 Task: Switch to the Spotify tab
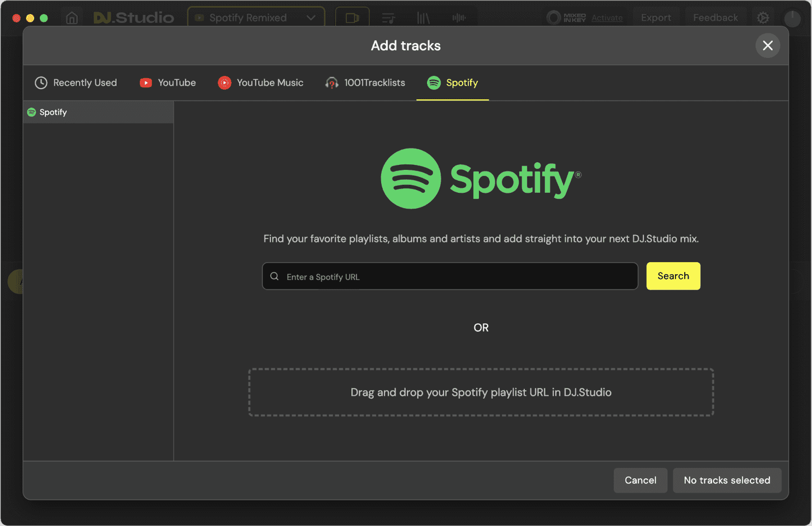click(x=453, y=82)
